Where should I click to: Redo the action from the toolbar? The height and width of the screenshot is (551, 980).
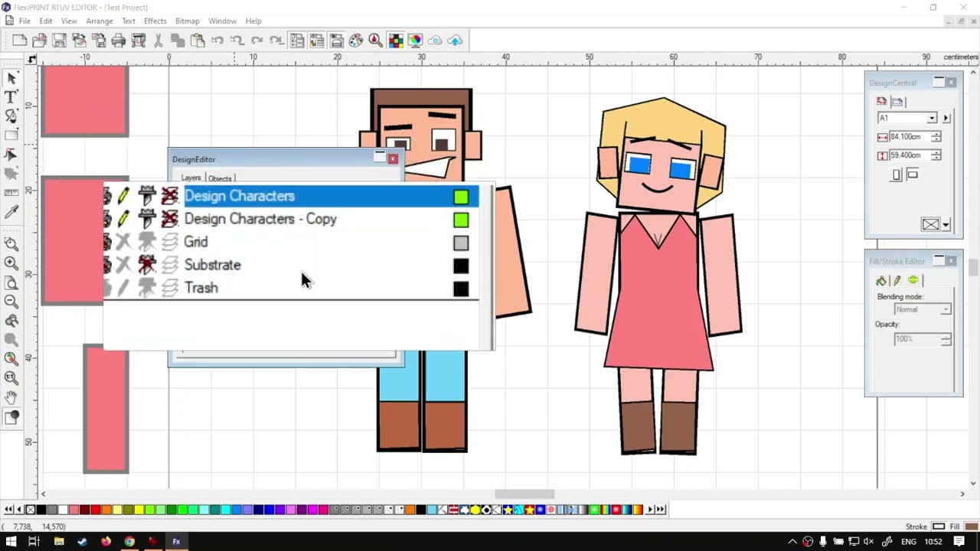click(256, 41)
